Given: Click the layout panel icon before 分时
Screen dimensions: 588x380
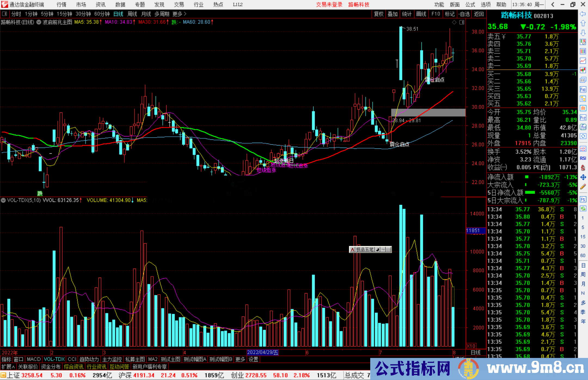Looking at the screenshot, I should pyautogui.click(x=5, y=14).
